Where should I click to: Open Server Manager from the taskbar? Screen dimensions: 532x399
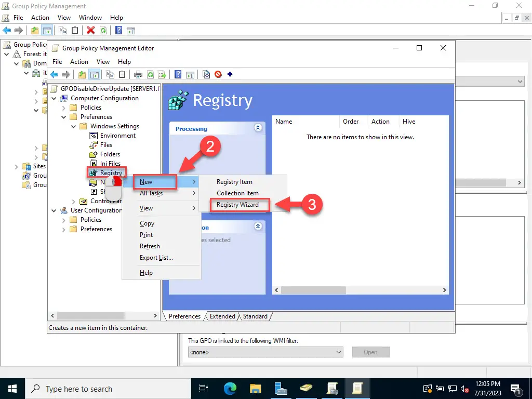[281, 389]
